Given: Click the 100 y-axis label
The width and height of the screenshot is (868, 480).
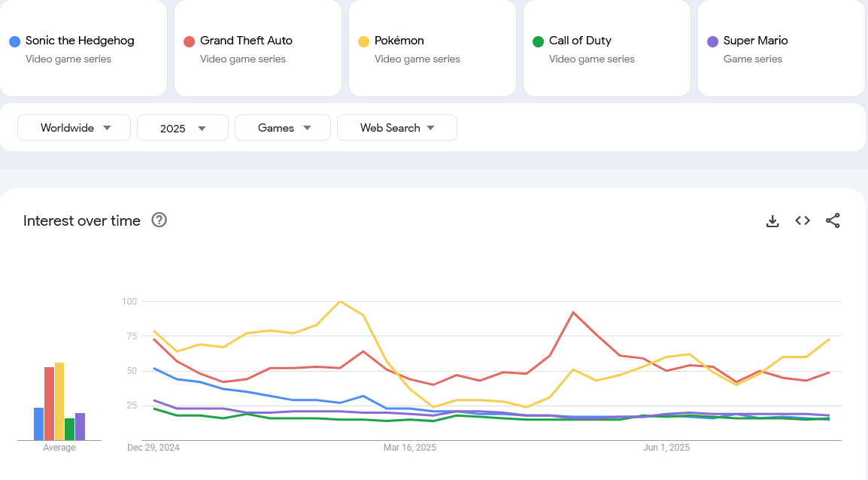Looking at the screenshot, I should click(129, 302).
